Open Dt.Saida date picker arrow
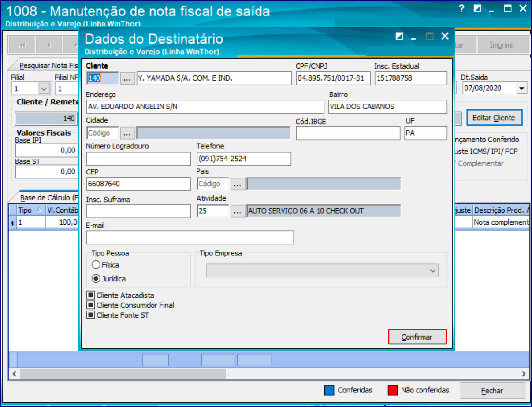 click(x=522, y=89)
